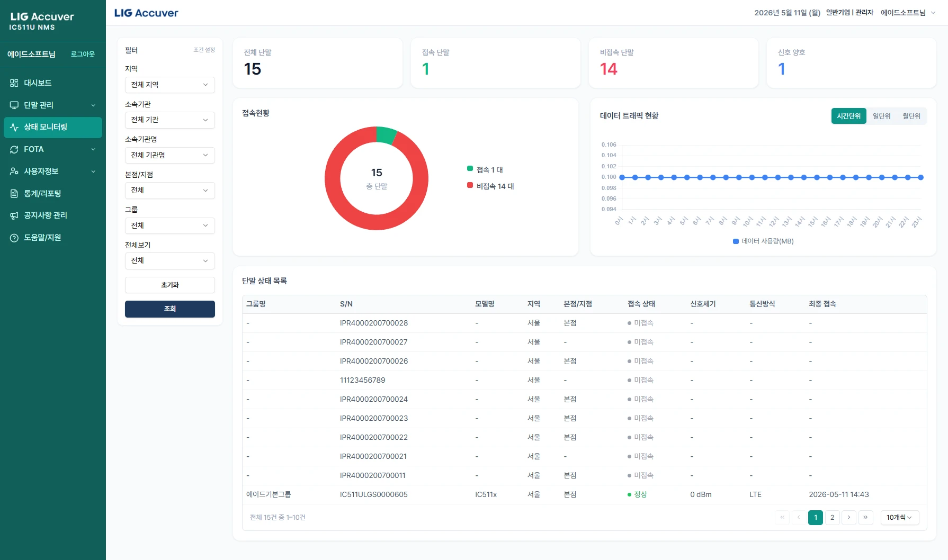Click the LIG Accuver logo in header
This screenshot has height=560, width=948.
[146, 13]
